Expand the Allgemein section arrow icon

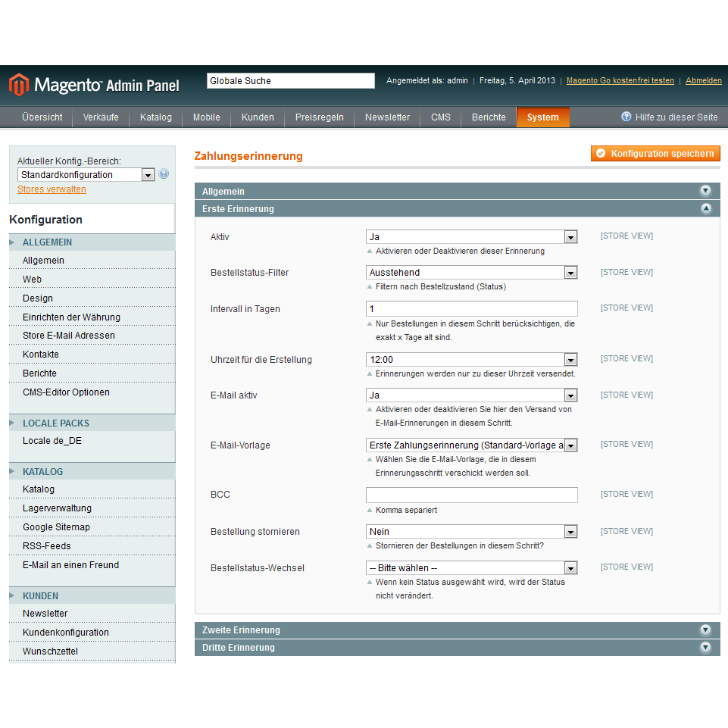point(706,190)
